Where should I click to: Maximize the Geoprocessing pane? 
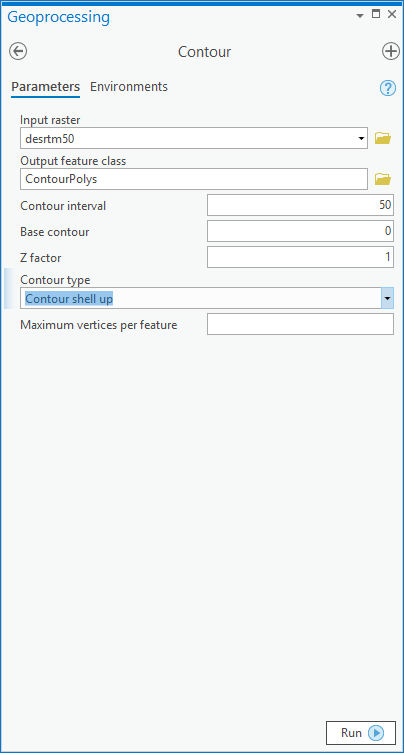[376, 14]
